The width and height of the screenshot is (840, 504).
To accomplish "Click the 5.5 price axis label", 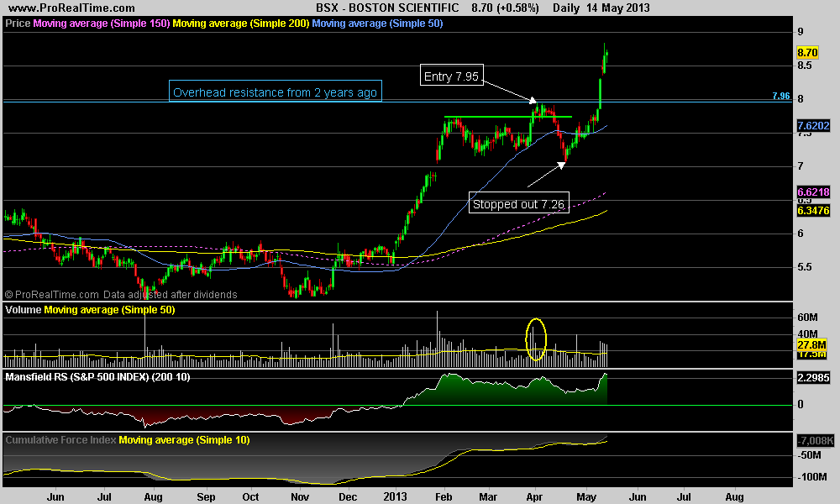I will coord(805,267).
